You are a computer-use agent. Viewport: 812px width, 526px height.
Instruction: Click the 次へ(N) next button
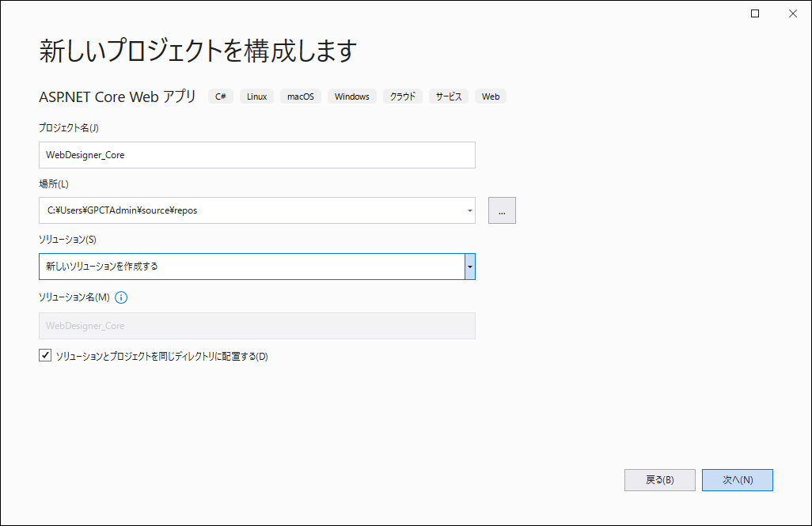tap(738, 480)
